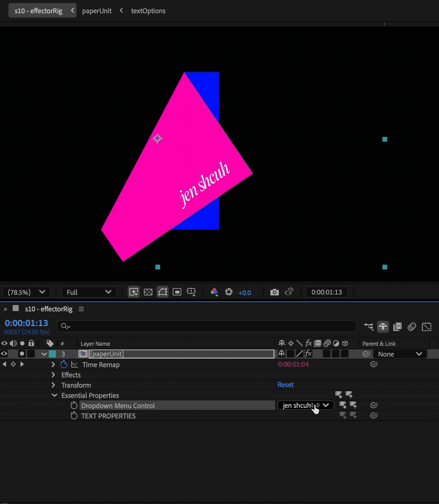Click parent pick whip for paperUnit
Screen dimensions: 439x504
(x=366, y=354)
